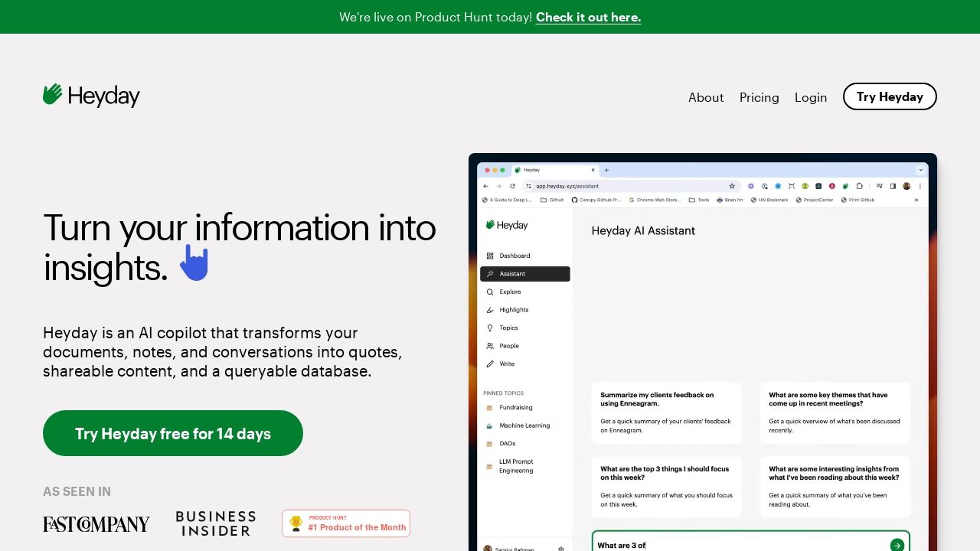Open the Login page

811,97
